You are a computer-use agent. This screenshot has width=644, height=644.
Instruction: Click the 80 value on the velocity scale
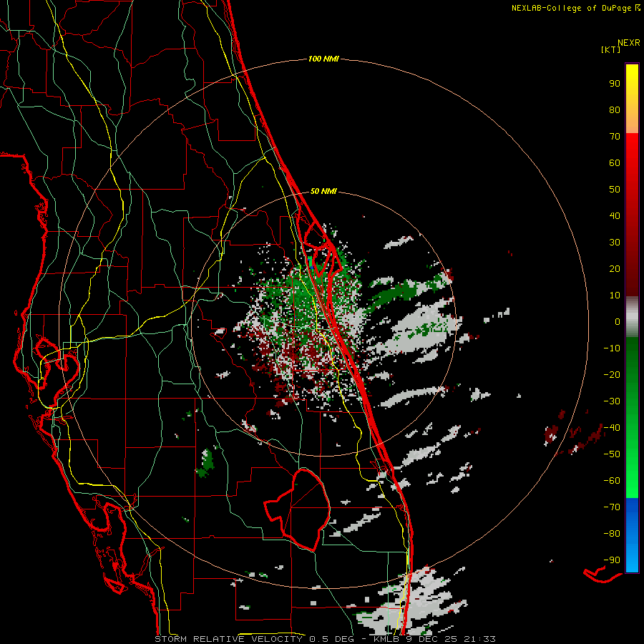point(615,109)
